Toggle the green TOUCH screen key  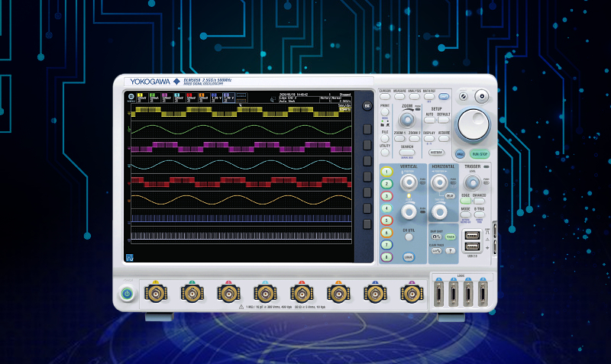tap(451, 237)
